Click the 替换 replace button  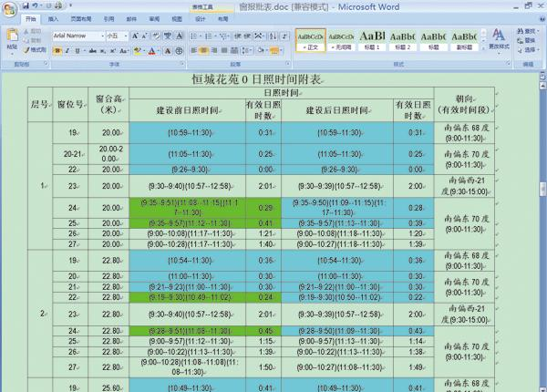coord(526,40)
